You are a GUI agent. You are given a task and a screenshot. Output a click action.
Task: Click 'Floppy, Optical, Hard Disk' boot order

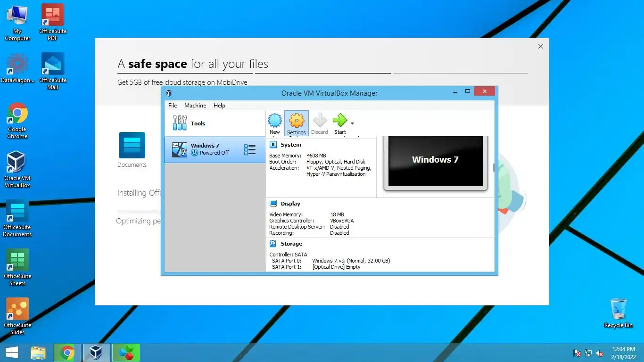click(336, 162)
